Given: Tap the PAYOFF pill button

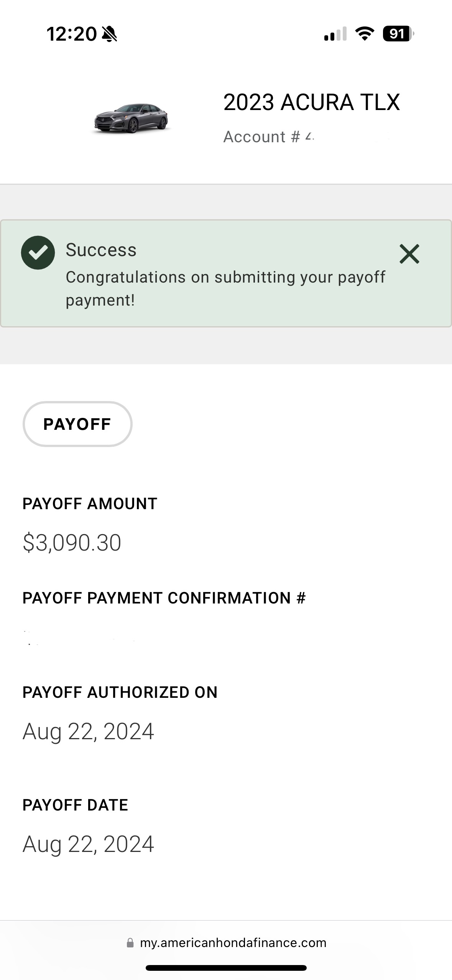Looking at the screenshot, I should (77, 424).
